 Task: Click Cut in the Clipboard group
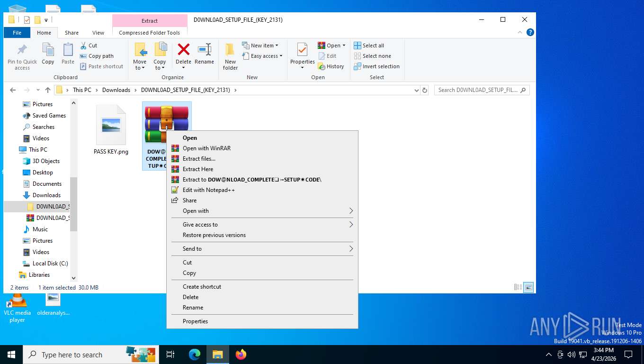(x=89, y=45)
